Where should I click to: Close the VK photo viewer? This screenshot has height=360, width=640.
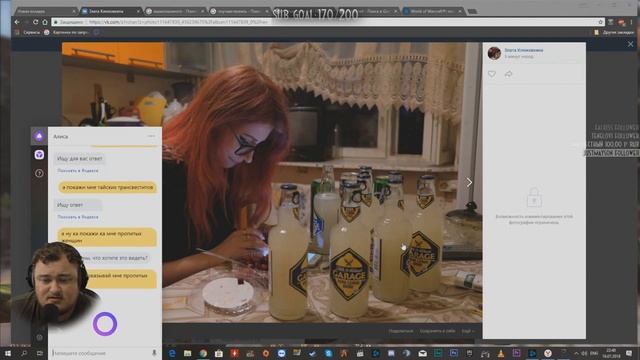tap(631, 44)
